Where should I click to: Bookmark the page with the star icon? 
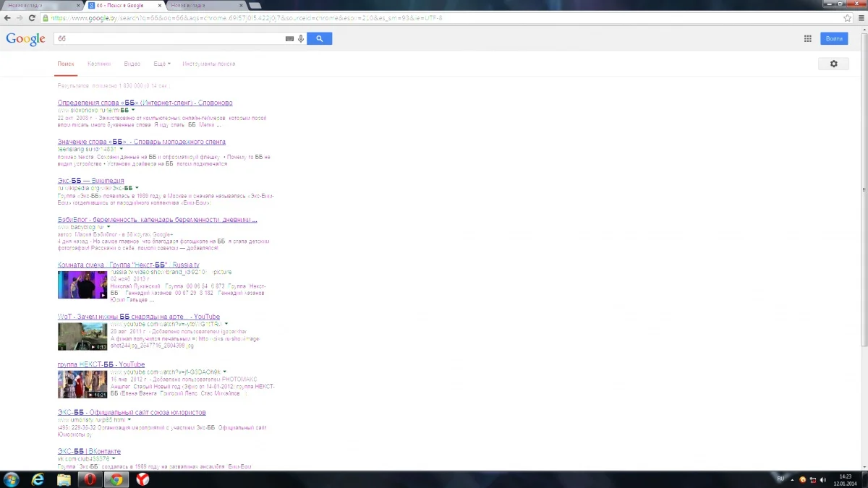(848, 17)
